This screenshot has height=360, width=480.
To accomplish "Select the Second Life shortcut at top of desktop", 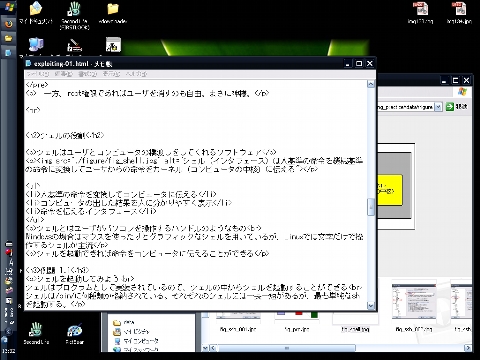I will [74, 15].
